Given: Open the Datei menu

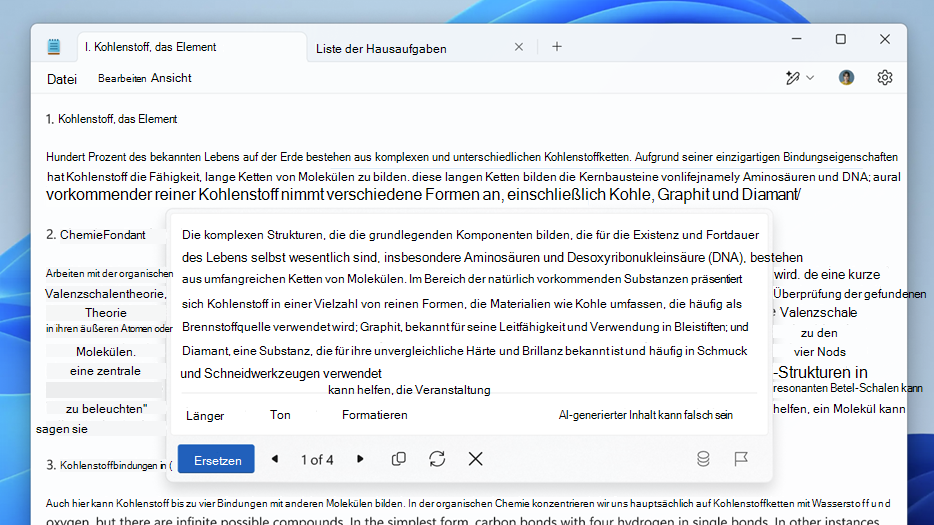Looking at the screenshot, I should (x=62, y=79).
